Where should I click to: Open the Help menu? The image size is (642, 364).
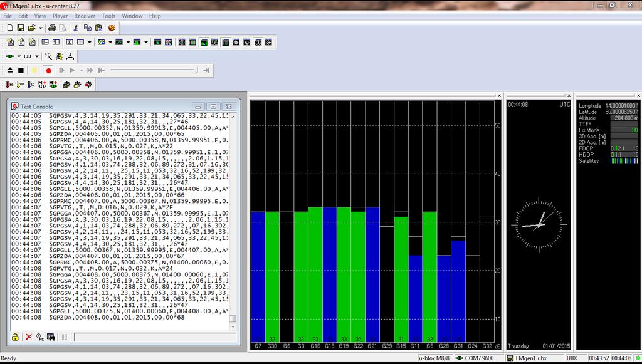pos(155,16)
